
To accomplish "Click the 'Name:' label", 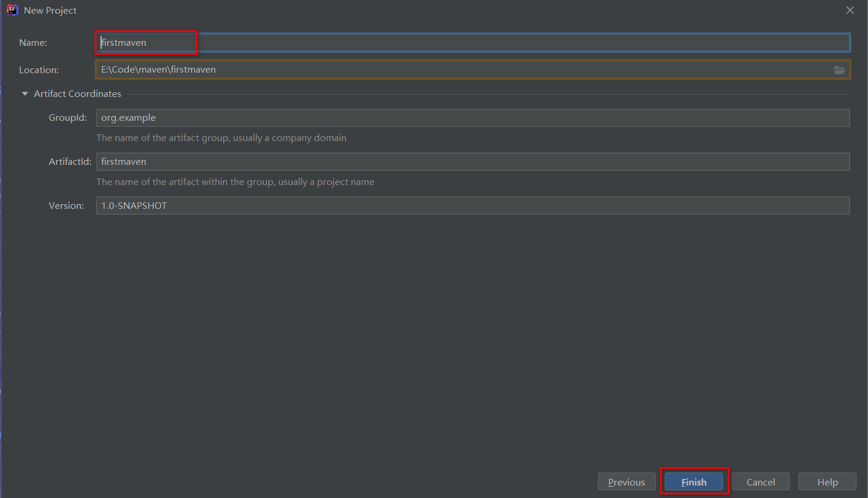I will tap(33, 43).
